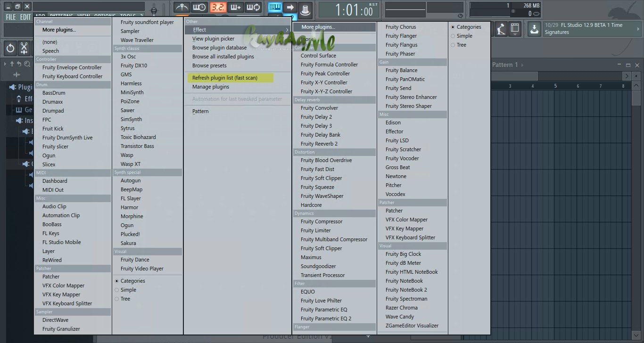This screenshot has width=644, height=343.
Task: Add Fruity Limiter effect
Action: [316, 230]
